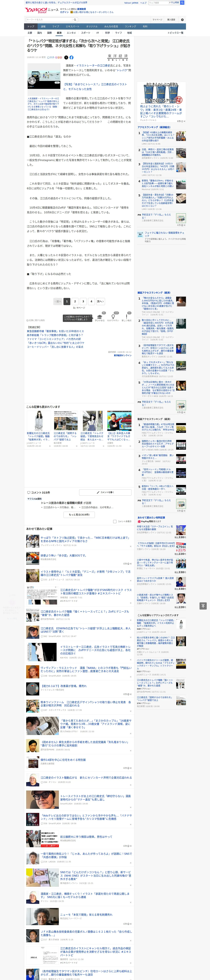Viewport: 210px width, 980px height.
Task: Select pagination page 2
Action: pos(75,301)
